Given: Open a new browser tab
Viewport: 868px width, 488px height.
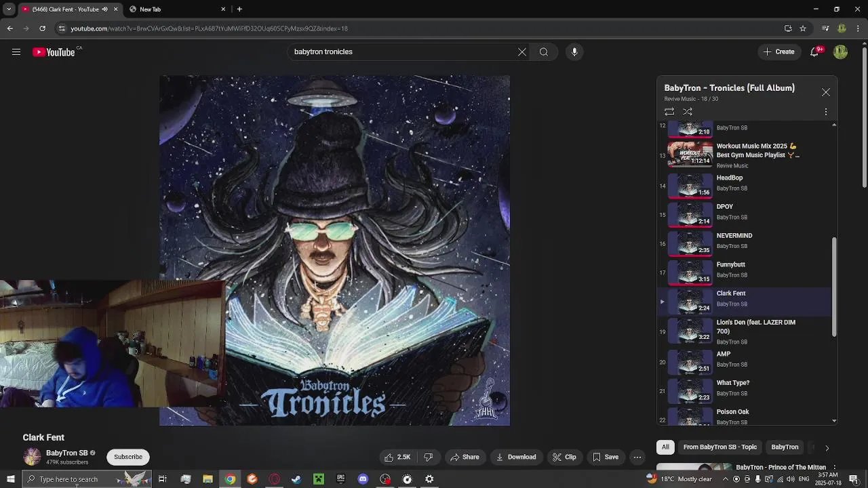Looking at the screenshot, I should click(239, 9).
